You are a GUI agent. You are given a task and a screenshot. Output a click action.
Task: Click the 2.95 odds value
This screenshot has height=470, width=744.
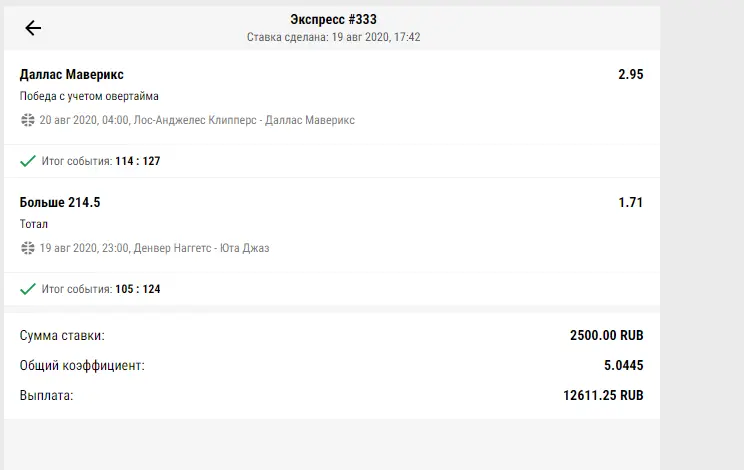(x=631, y=74)
